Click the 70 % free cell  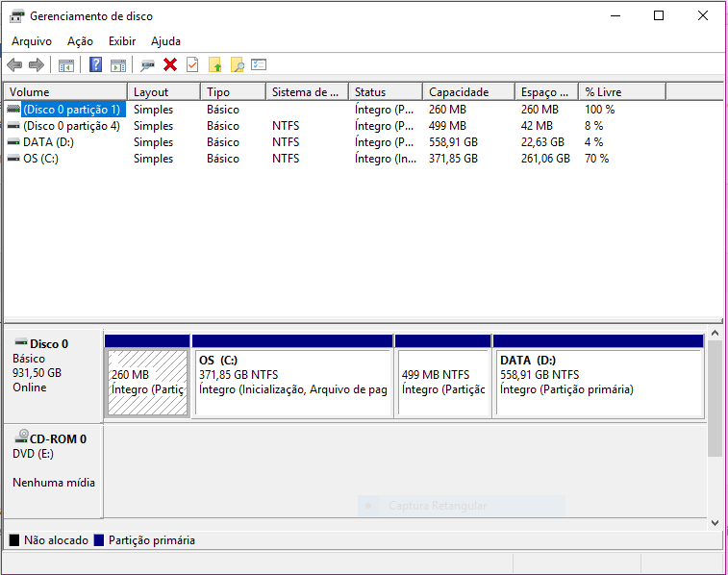596,159
